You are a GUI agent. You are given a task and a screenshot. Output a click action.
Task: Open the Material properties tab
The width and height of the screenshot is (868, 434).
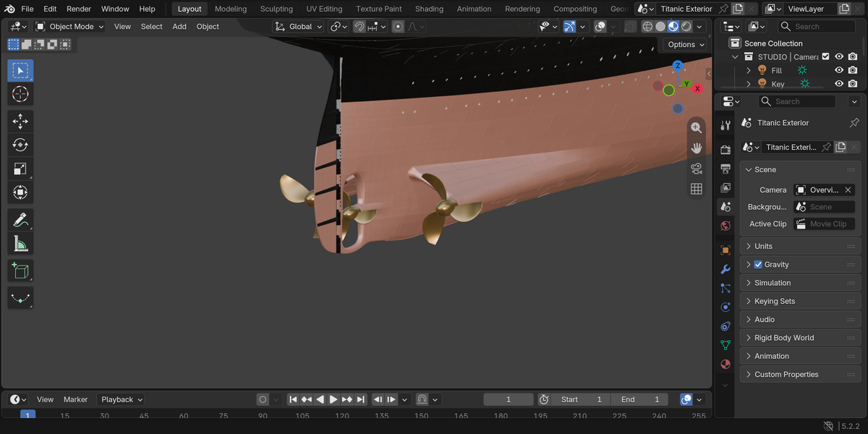726,363
